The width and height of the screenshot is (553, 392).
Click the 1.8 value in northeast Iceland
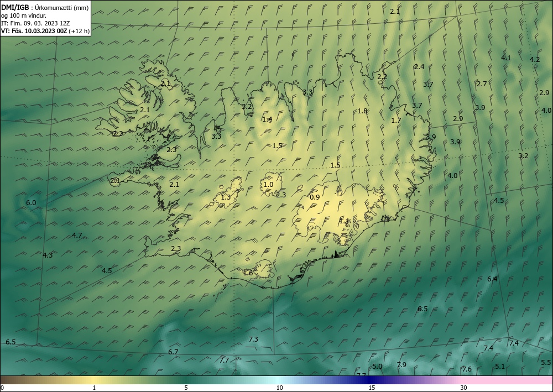[x=363, y=111]
